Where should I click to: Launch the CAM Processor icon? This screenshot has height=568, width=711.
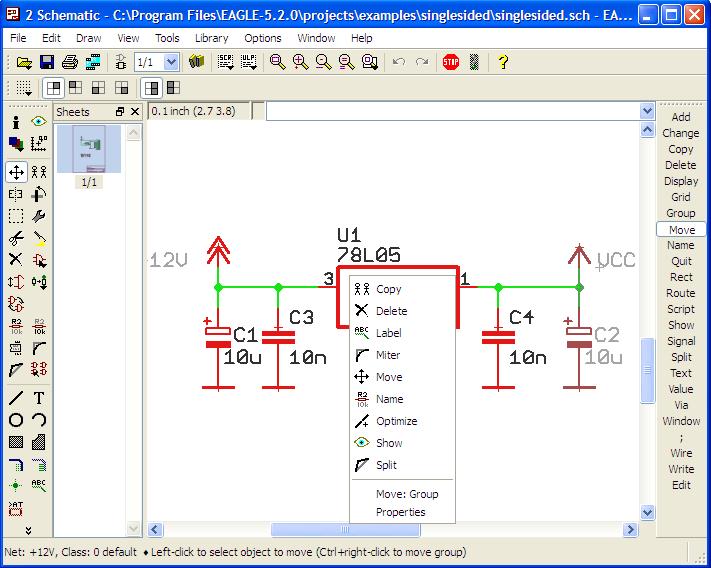(93, 62)
